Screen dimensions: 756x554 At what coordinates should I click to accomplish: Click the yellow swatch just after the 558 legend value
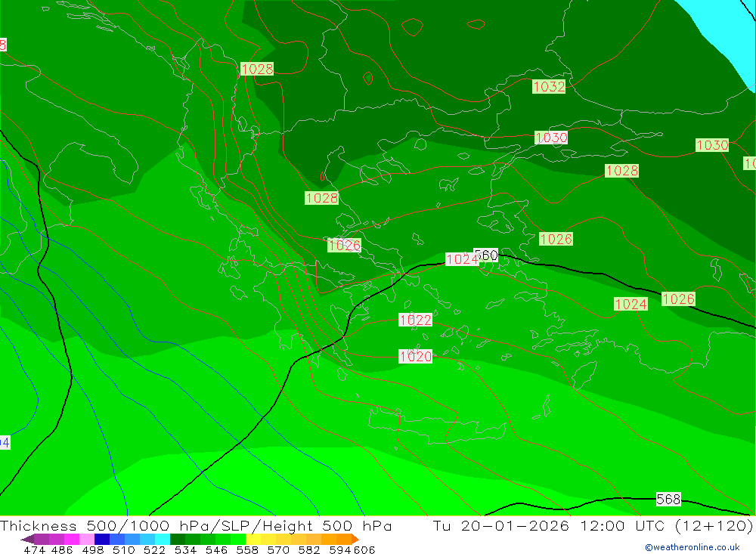(253, 539)
